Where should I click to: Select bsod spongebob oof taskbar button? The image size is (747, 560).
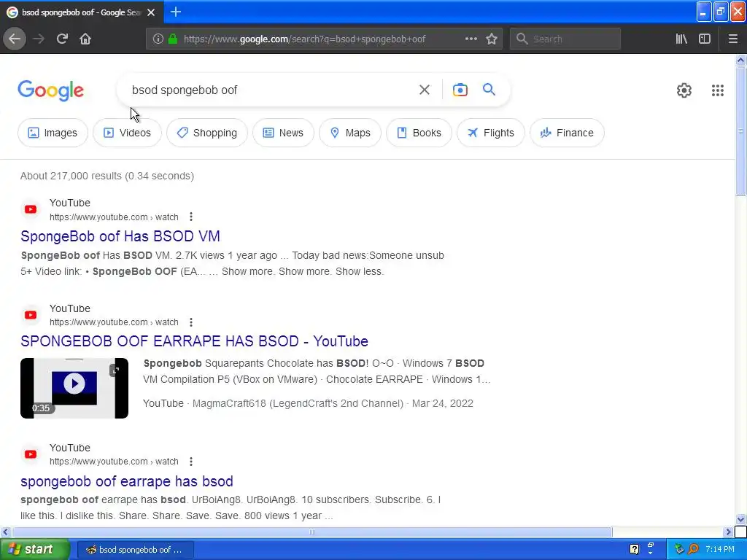135,550
